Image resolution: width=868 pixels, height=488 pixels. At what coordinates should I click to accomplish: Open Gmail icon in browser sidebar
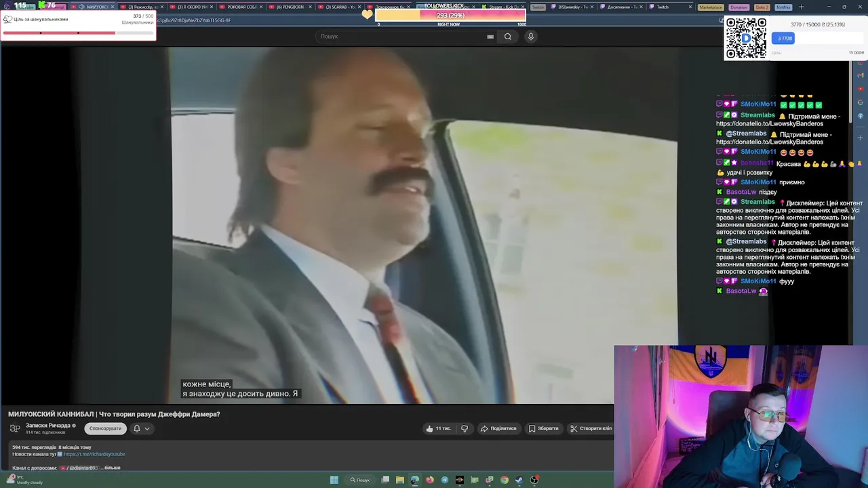click(x=861, y=75)
